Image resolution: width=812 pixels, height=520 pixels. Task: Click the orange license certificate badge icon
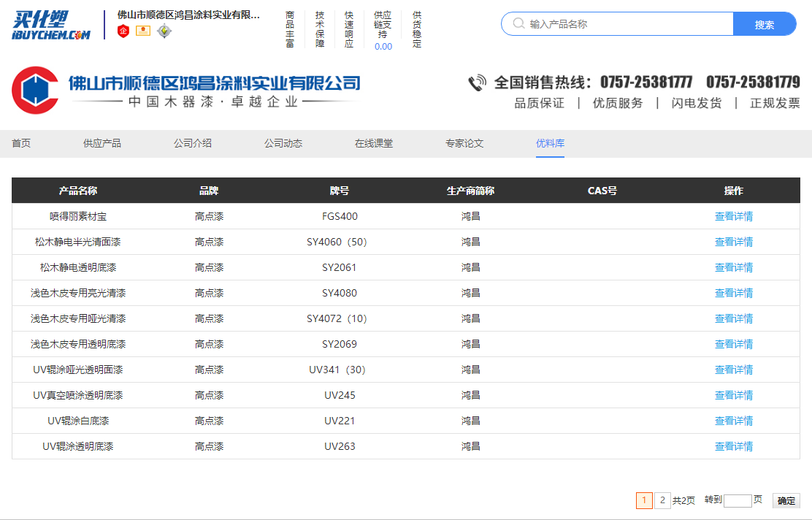coord(143,31)
